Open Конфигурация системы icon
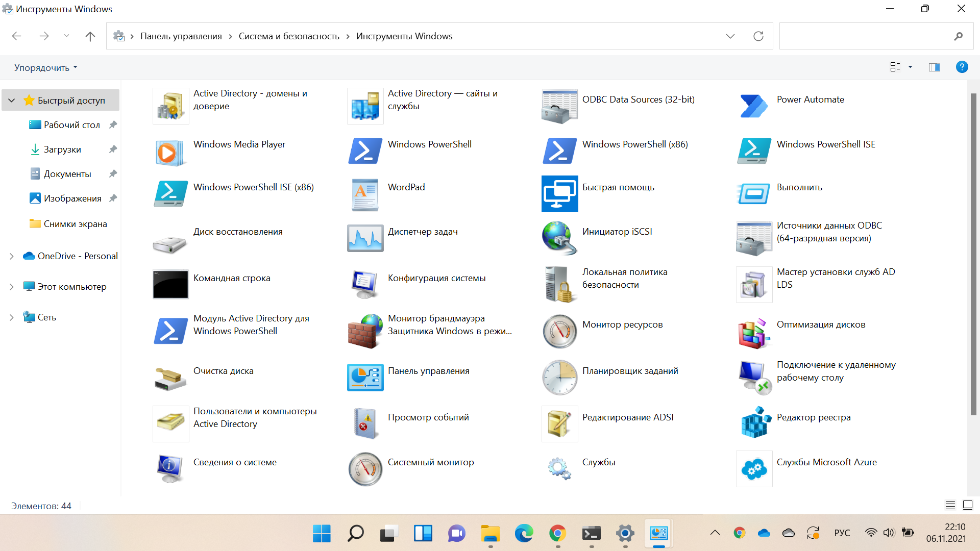This screenshot has width=980, height=551. click(x=365, y=285)
